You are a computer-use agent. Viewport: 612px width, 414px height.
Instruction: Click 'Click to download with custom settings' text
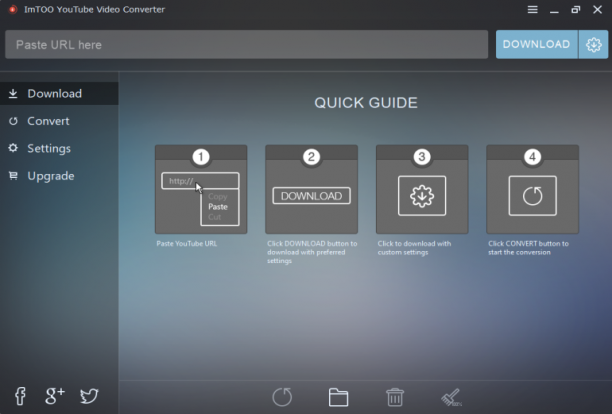click(x=414, y=248)
